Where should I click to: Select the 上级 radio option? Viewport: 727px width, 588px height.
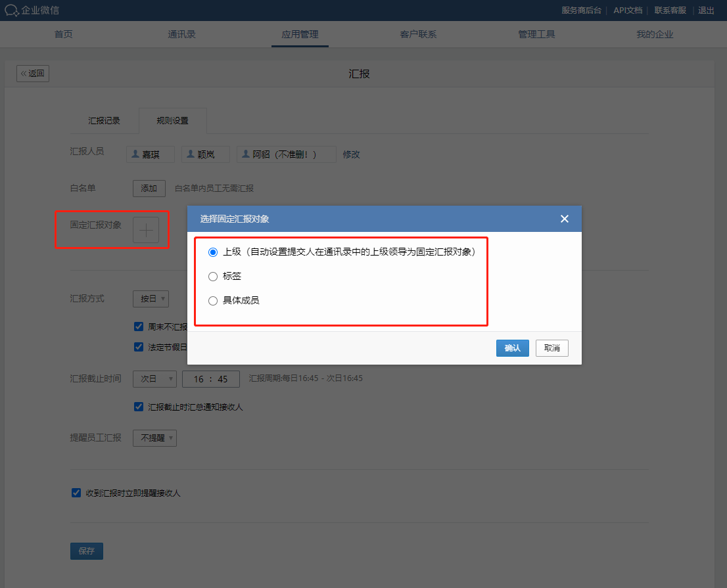213,252
